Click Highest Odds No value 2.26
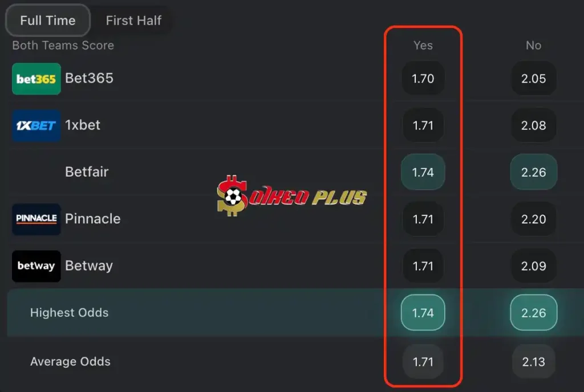Screen dimensions: 584x392 [x=533, y=312]
